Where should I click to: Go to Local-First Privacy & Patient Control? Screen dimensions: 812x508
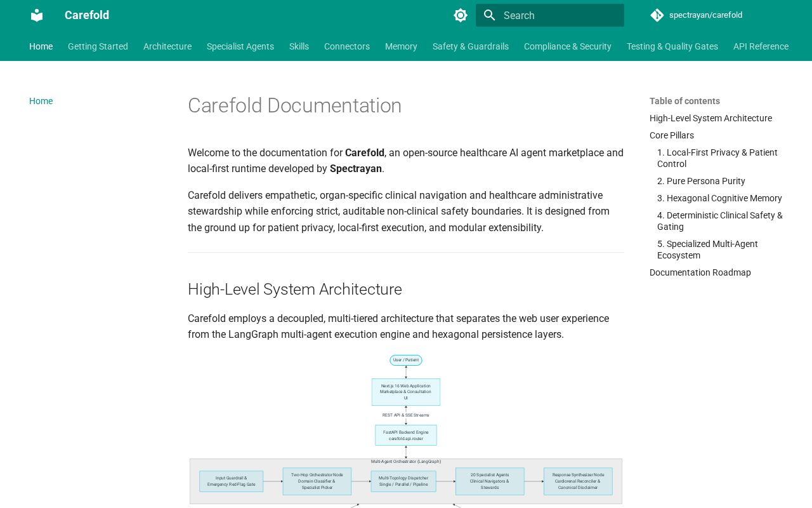(717, 158)
